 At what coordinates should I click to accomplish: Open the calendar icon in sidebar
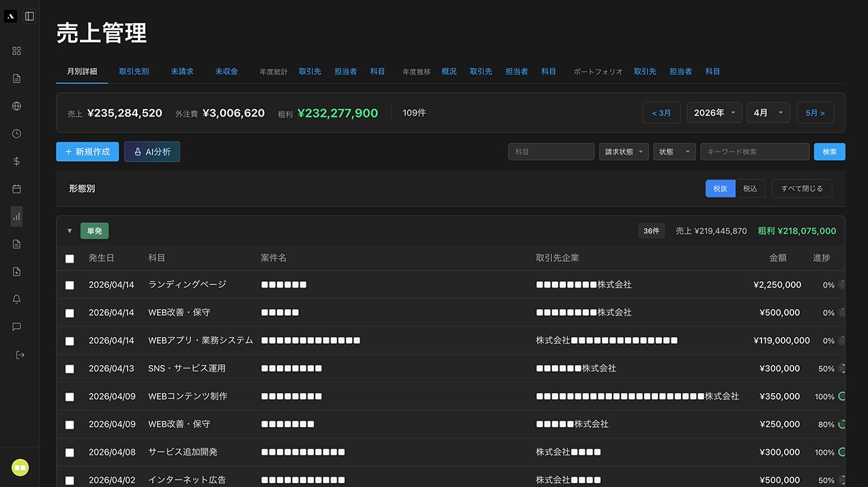click(17, 189)
